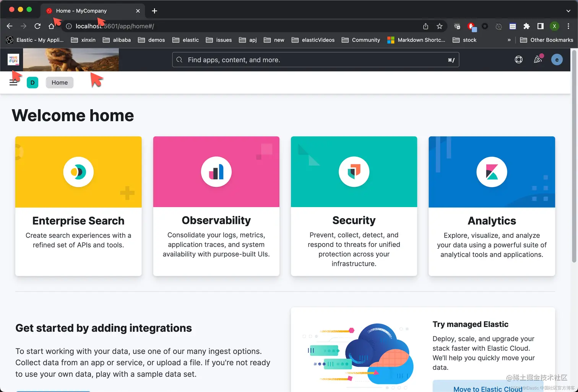Open the new bookmarks folder
Viewport: 578px width, 392px height.
click(x=274, y=40)
